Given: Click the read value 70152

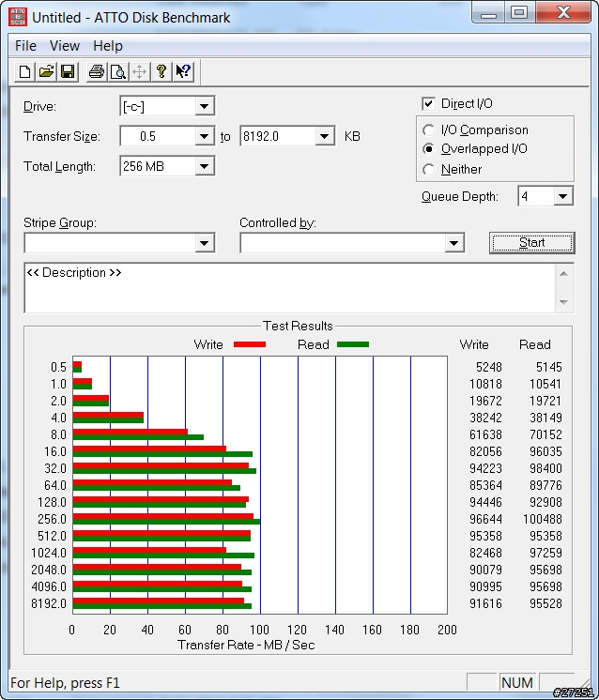Looking at the screenshot, I should (x=545, y=434).
